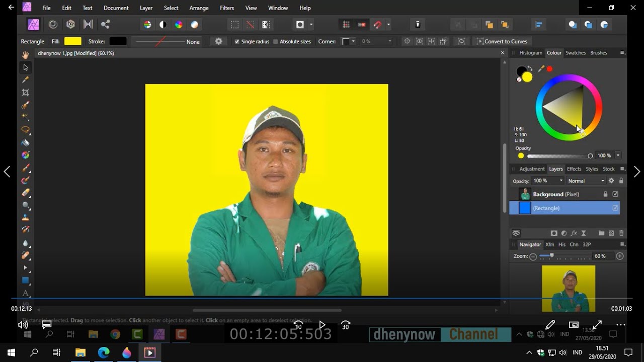644x362 pixels.
Task: Click the Navigator zoom in plus button
Action: [x=620, y=256]
